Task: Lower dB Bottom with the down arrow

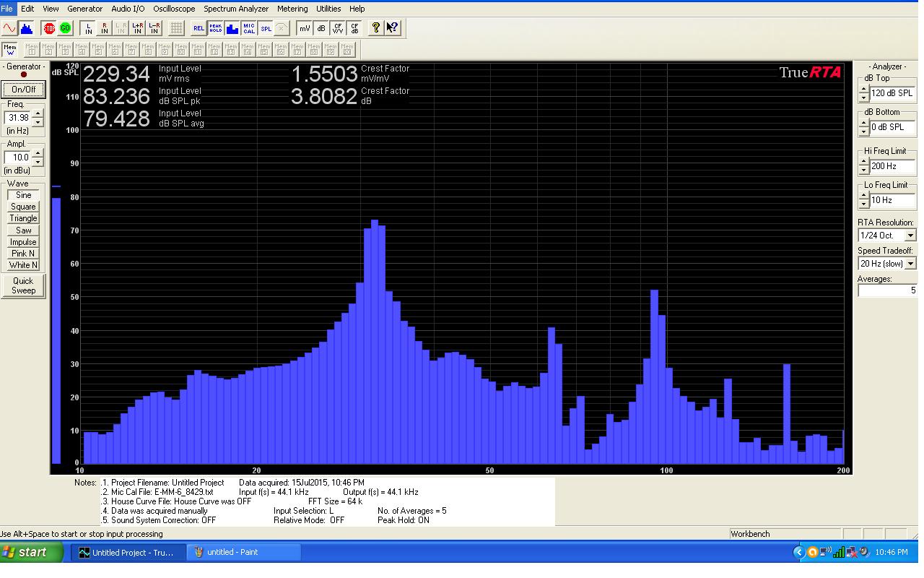Action: point(864,131)
